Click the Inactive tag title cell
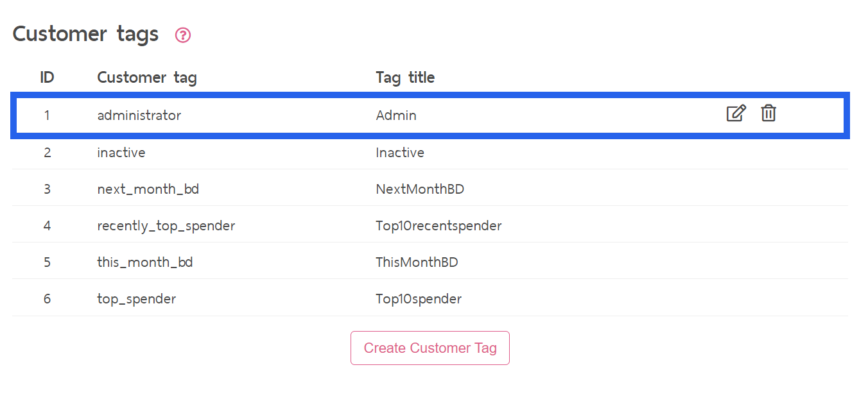868x399 pixels. click(x=400, y=153)
